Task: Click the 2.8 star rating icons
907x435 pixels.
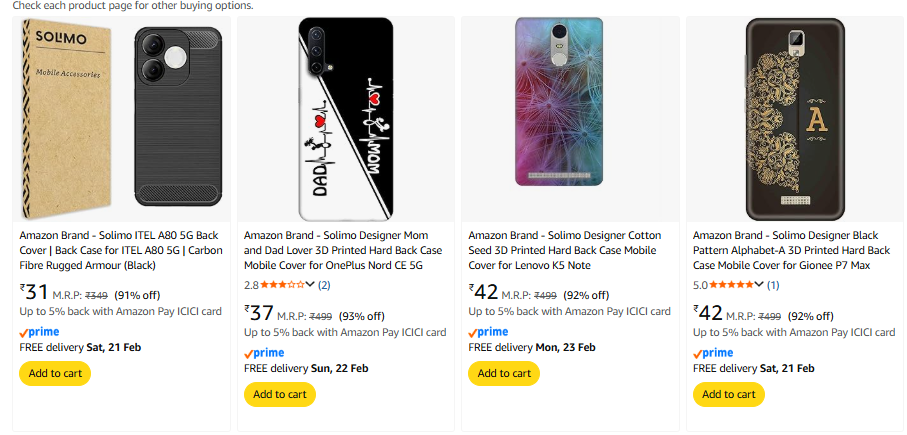Action: [282, 285]
